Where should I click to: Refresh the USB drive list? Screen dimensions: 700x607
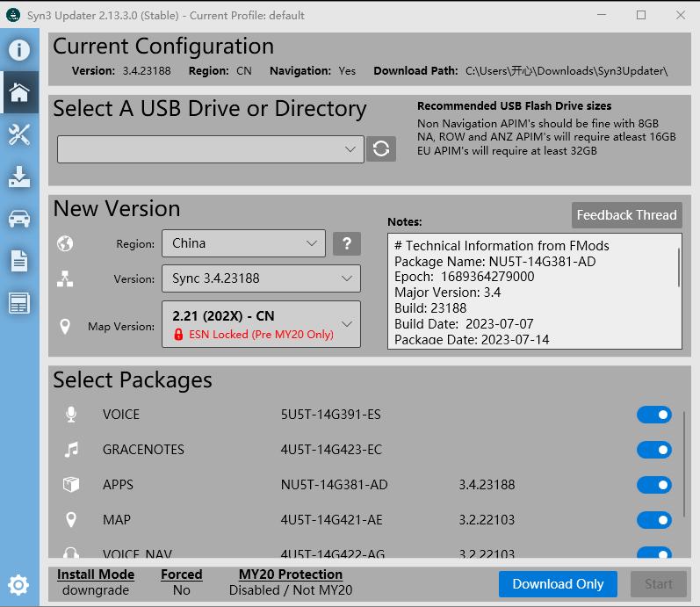point(381,148)
